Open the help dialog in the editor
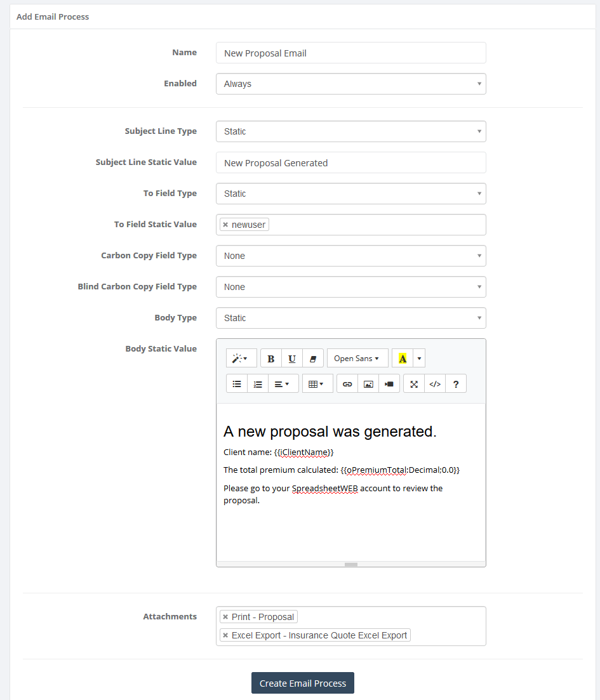The image size is (600, 700). pos(456,383)
